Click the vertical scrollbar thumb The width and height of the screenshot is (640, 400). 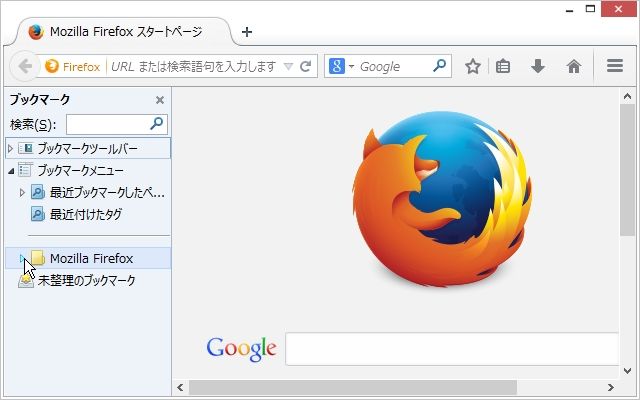(627, 170)
